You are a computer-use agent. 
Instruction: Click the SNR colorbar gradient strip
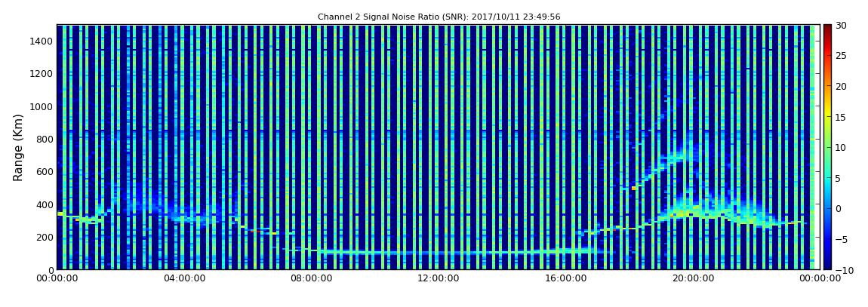[x=827, y=147]
